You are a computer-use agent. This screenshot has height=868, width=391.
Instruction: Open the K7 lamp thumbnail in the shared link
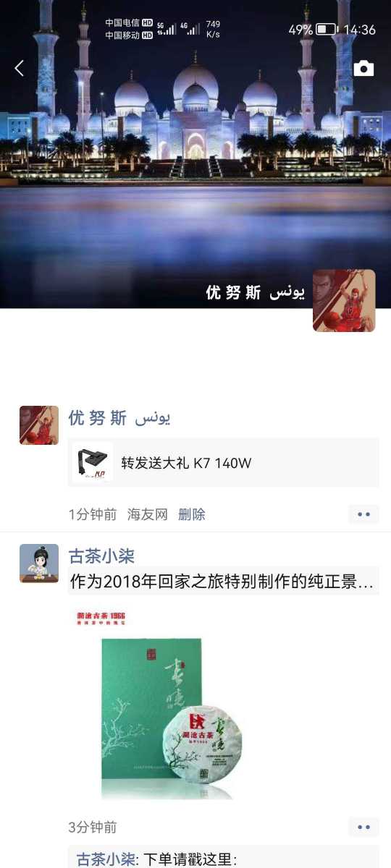93,462
